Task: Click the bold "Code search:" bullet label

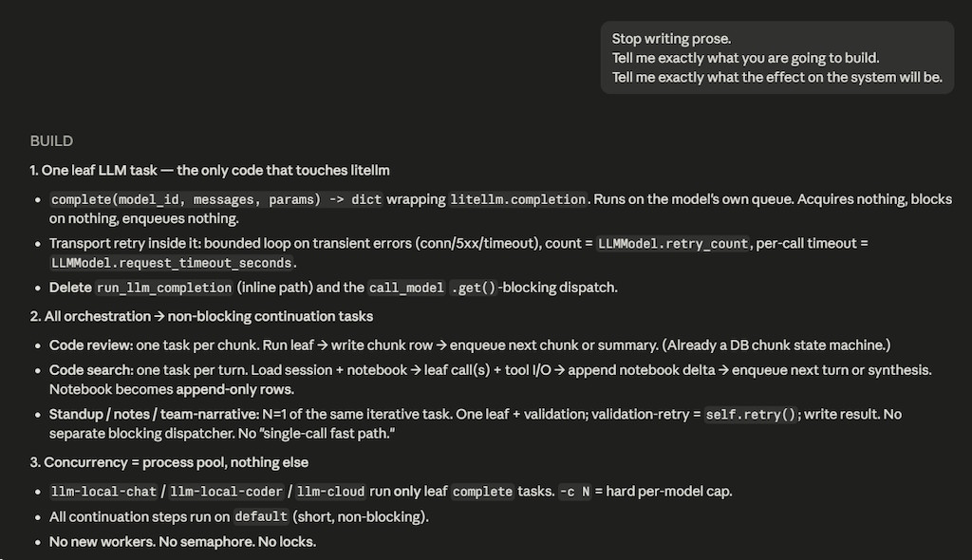Action: tap(91, 370)
